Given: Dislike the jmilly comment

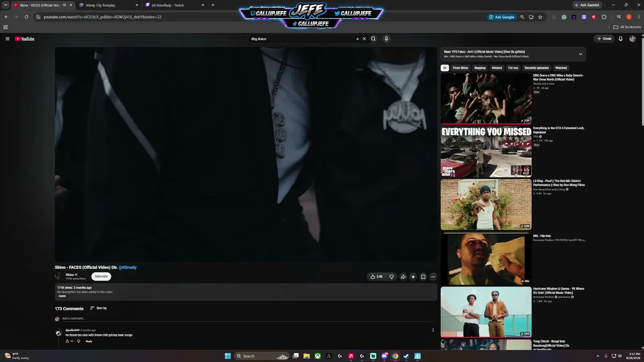Looking at the screenshot, I should [x=78, y=341].
